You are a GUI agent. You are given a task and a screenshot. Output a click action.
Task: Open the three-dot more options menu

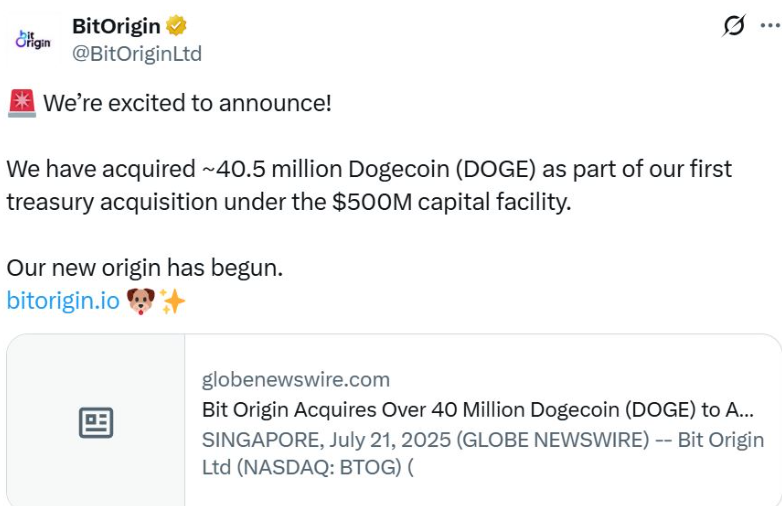768,27
